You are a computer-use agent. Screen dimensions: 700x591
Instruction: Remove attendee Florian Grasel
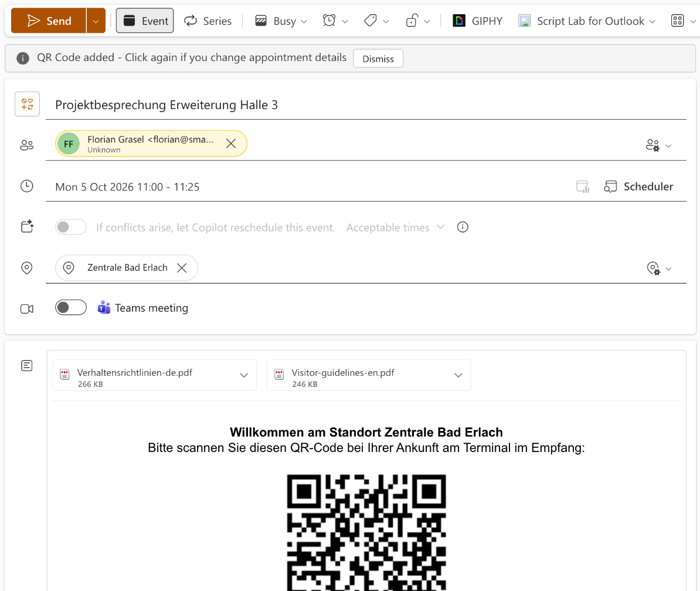pyautogui.click(x=231, y=144)
